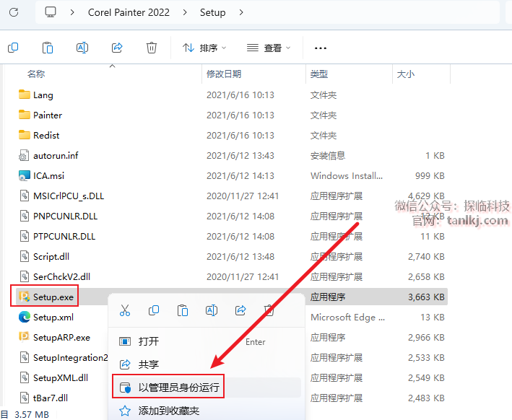Click the autorun.inf file name
This screenshot has height=420, width=512.
pyautogui.click(x=56, y=156)
